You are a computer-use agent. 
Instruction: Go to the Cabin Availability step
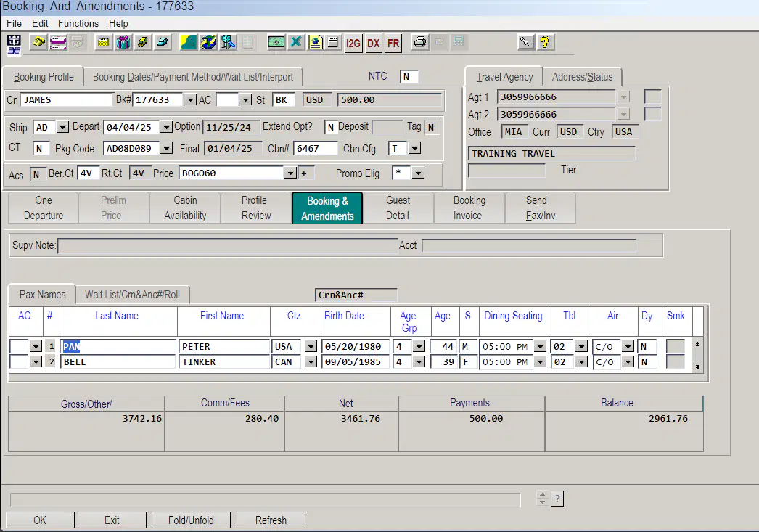[x=185, y=208]
